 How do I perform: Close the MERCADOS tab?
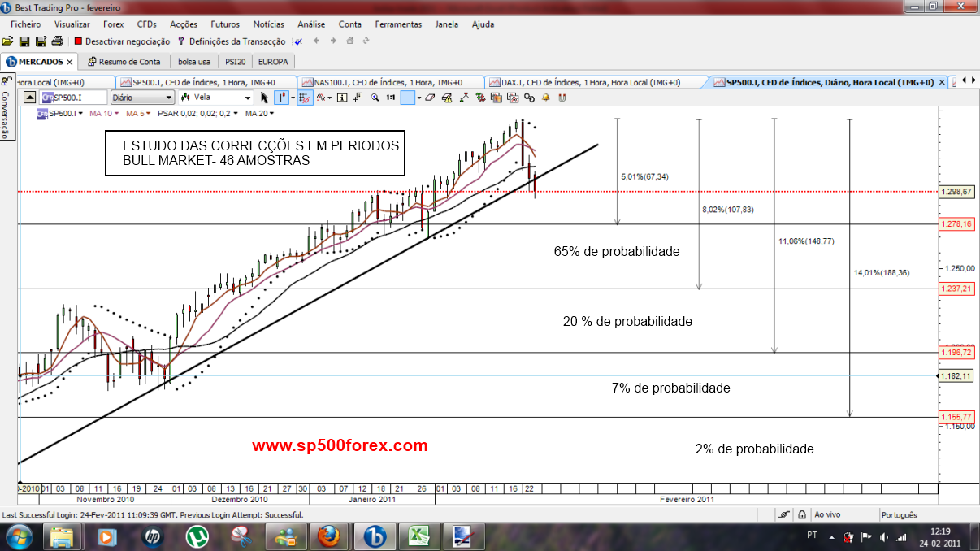pyautogui.click(x=70, y=62)
